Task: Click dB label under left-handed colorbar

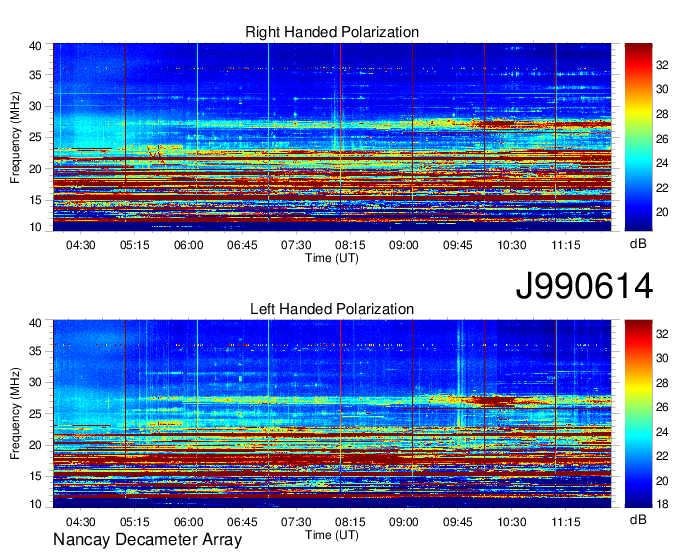Action: 638,519
